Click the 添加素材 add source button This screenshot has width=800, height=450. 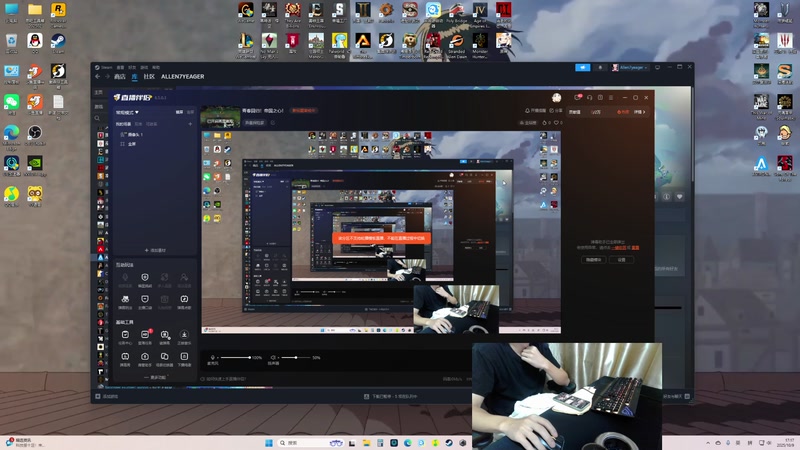[155, 251]
